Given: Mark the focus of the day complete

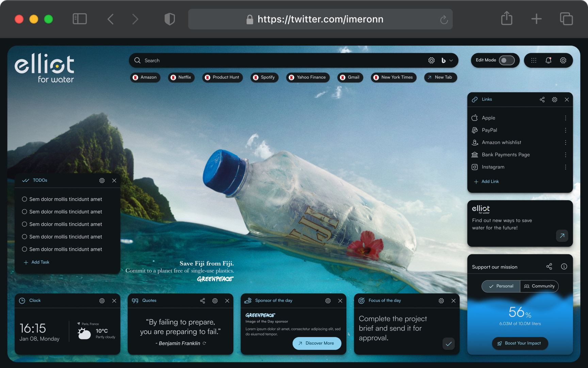Looking at the screenshot, I should 448,343.
